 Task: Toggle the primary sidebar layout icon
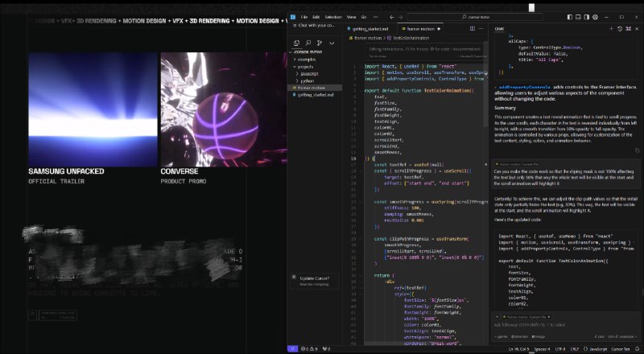(x=570, y=17)
